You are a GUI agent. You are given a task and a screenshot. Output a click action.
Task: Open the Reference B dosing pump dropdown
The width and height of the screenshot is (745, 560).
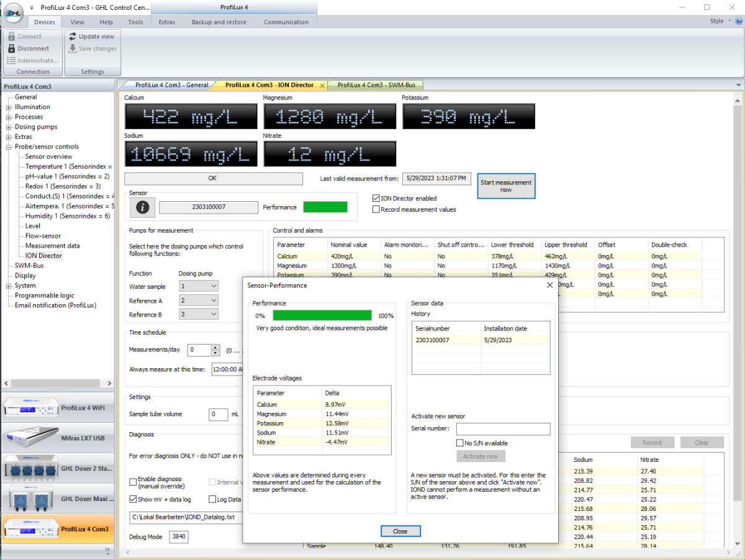point(199,315)
